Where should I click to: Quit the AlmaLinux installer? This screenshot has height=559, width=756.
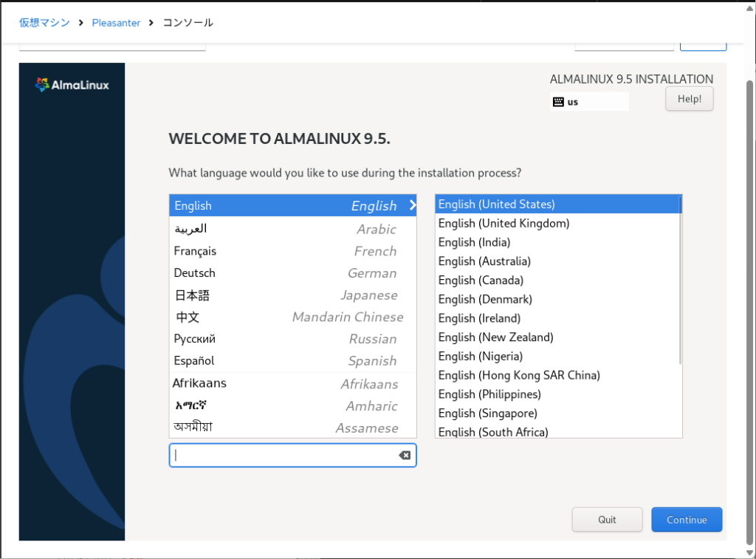(x=607, y=520)
